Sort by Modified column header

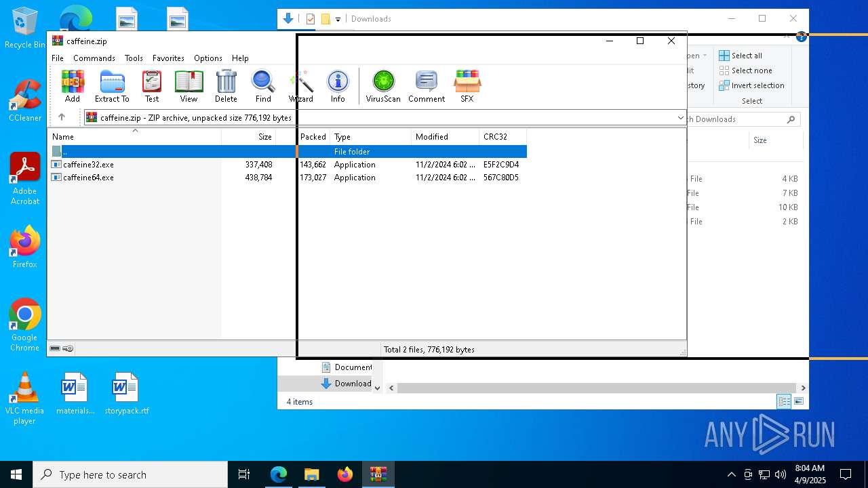[x=445, y=137]
